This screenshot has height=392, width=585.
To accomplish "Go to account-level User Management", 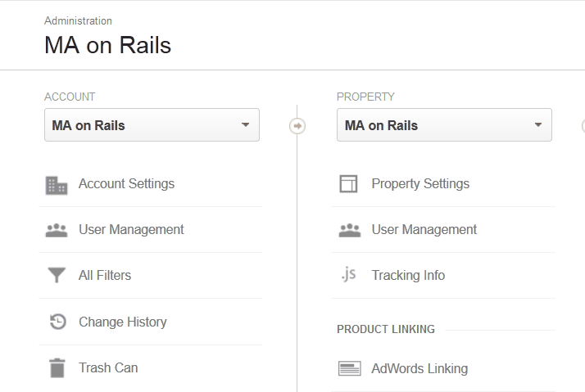I will [x=131, y=230].
